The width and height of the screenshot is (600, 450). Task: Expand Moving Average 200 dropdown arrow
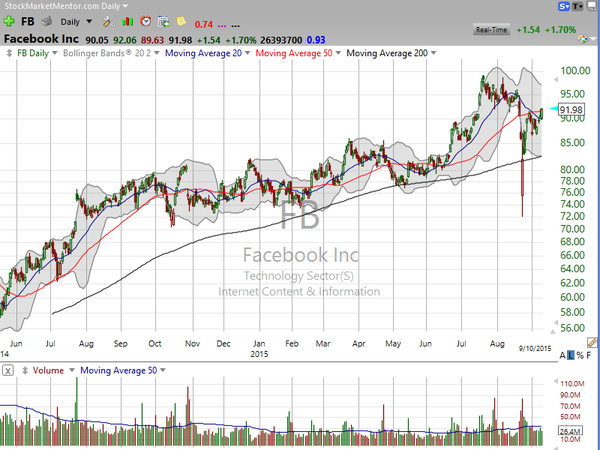433,53
